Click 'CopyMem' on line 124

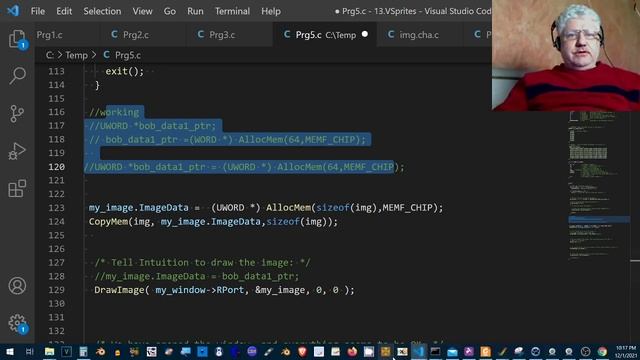click(x=108, y=222)
